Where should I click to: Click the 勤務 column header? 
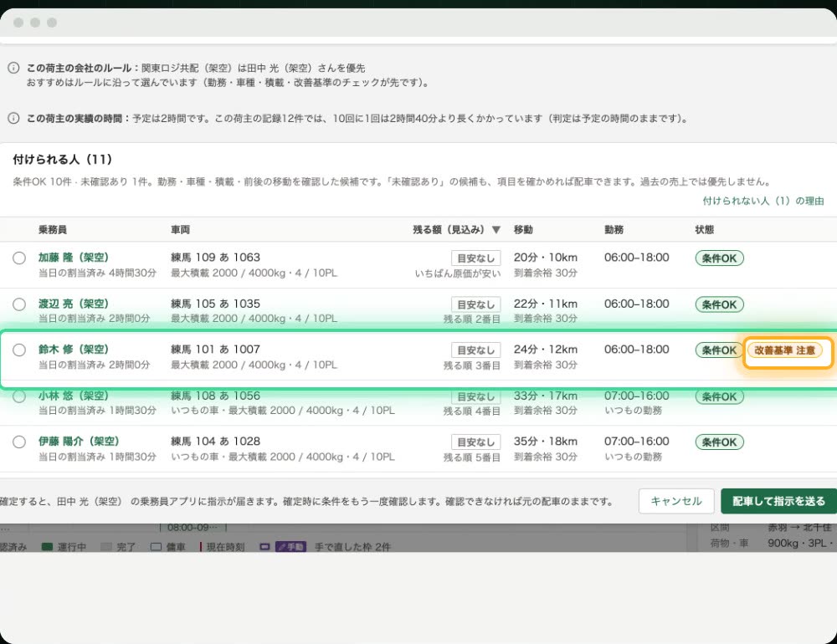tap(614, 230)
